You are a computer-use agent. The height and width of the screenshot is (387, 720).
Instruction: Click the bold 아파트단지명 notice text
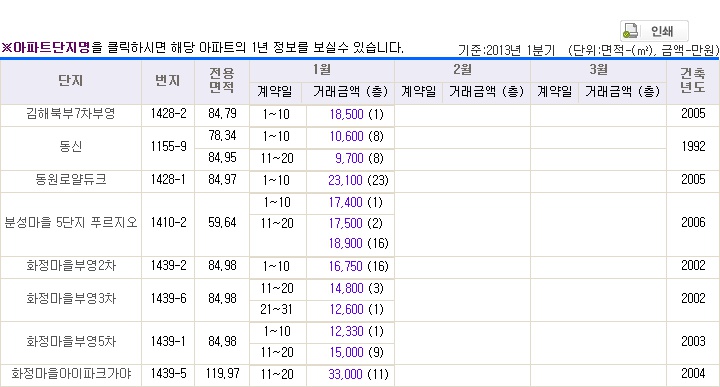tap(51, 47)
